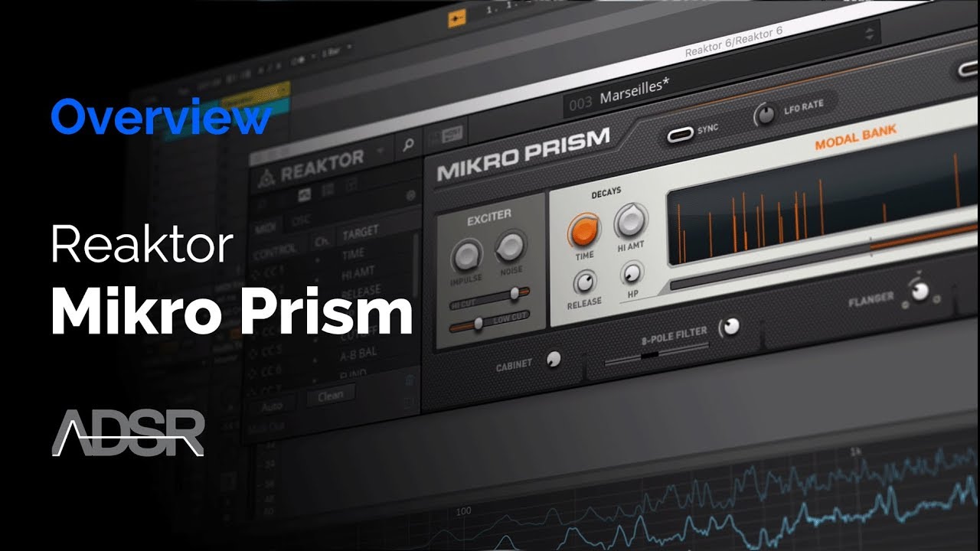Open the Reaktor browser search magnifier

click(x=410, y=144)
